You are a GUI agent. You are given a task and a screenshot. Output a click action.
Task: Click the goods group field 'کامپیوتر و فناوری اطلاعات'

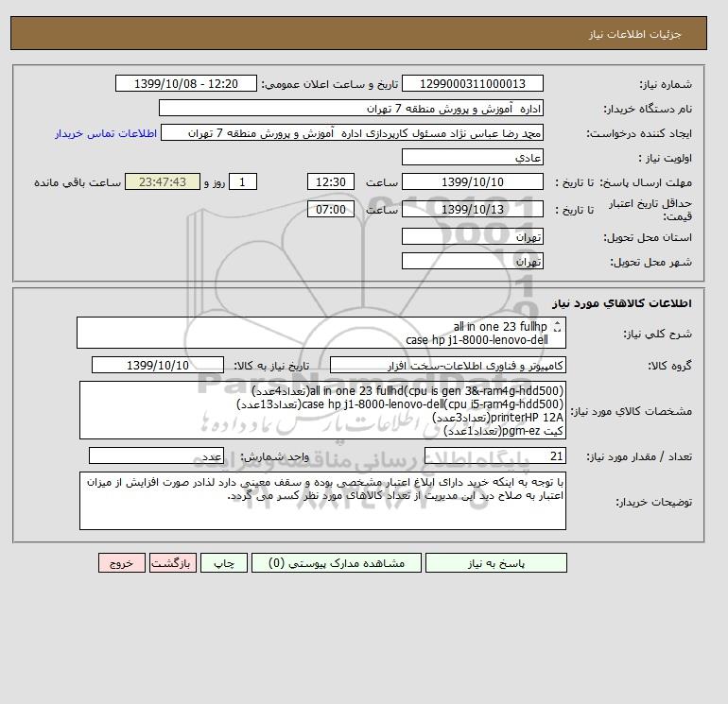pyautogui.click(x=447, y=365)
